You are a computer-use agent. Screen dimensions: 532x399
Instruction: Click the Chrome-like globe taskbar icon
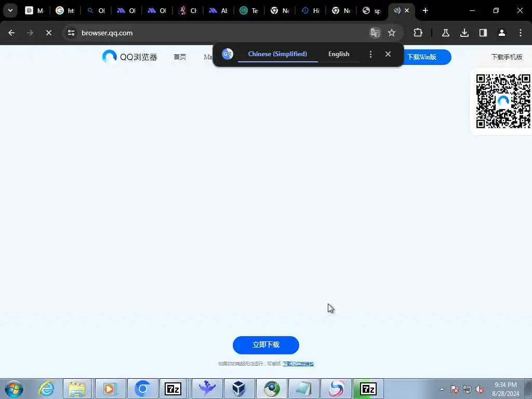[x=272, y=389]
